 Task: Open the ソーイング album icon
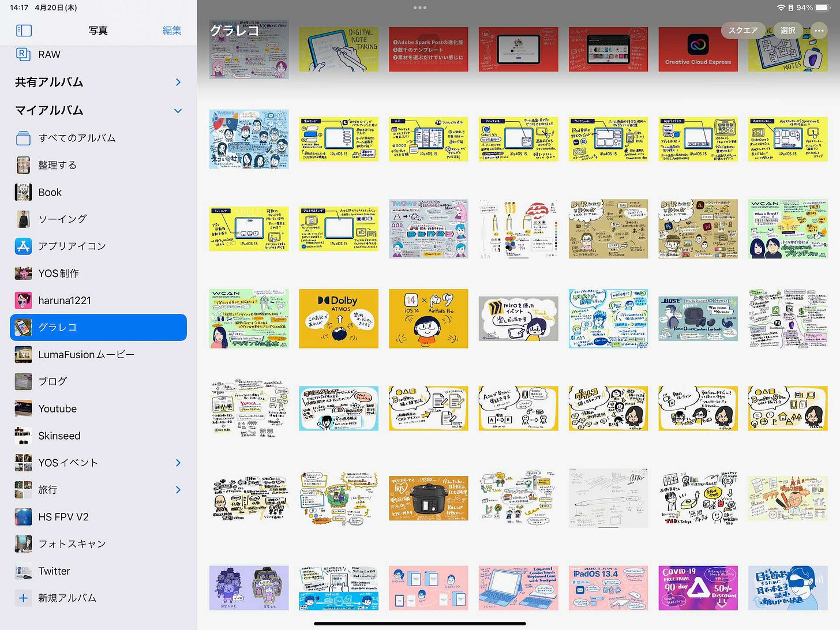(23, 219)
